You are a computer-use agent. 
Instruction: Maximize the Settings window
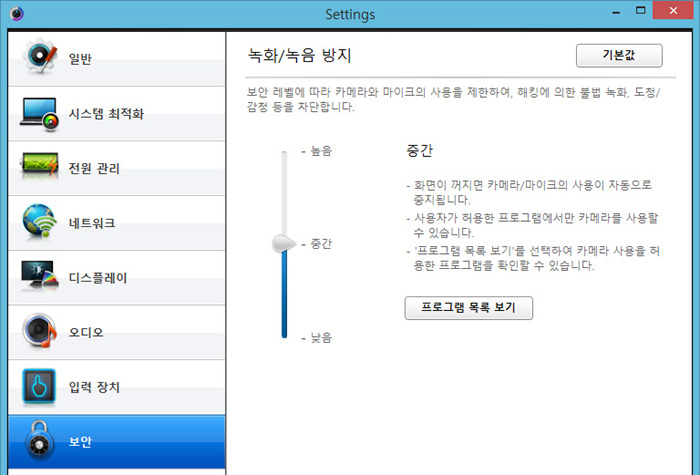tap(641, 11)
